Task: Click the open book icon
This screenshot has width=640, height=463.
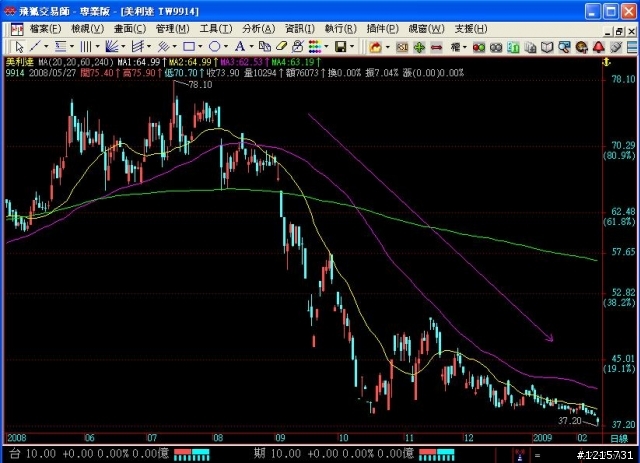Action: [547, 48]
